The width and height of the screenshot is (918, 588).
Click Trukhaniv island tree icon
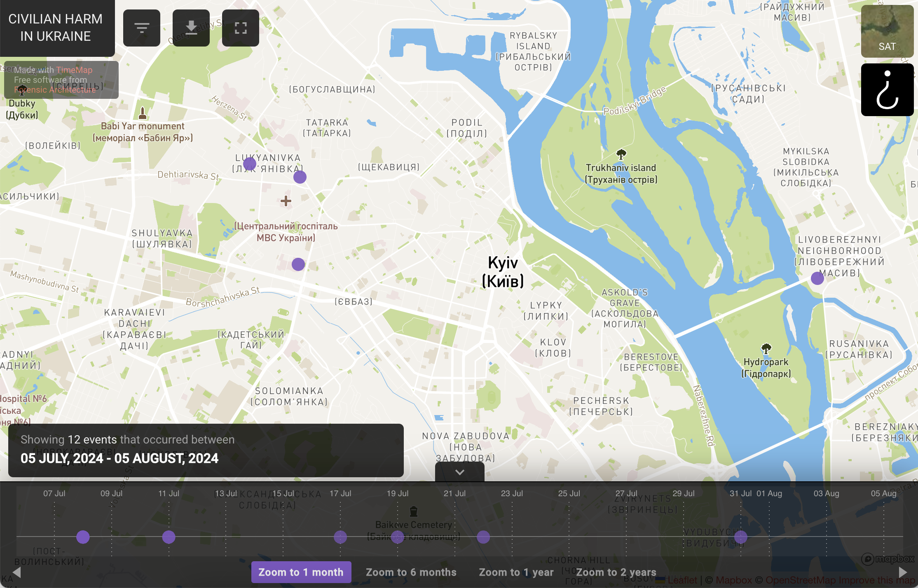pos(621,154)
